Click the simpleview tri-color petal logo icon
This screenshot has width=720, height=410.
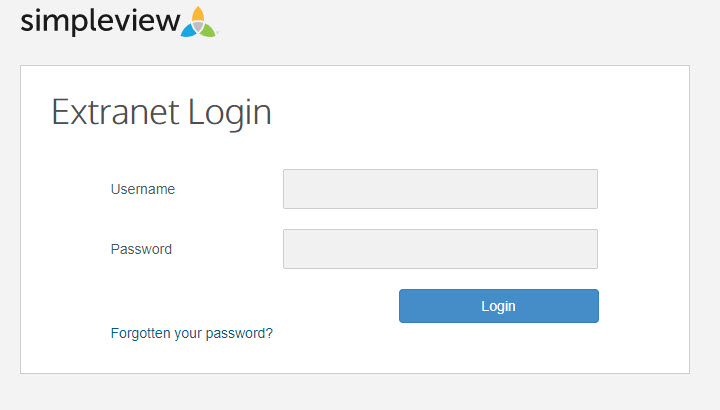coord(198,22)
